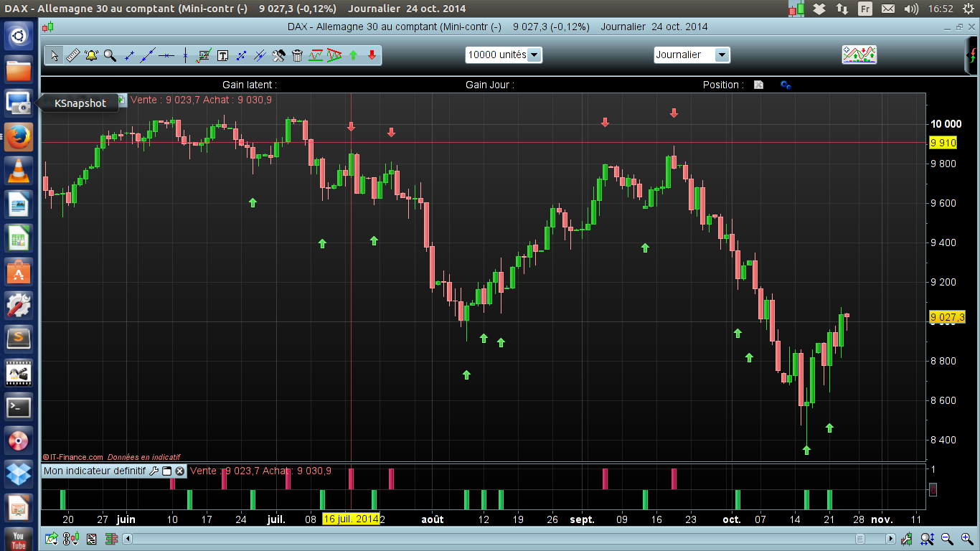Select the magnifier zoom tool in toolbar
The width and height of the screenshot is (980, 551).
(x=110, y=55)
